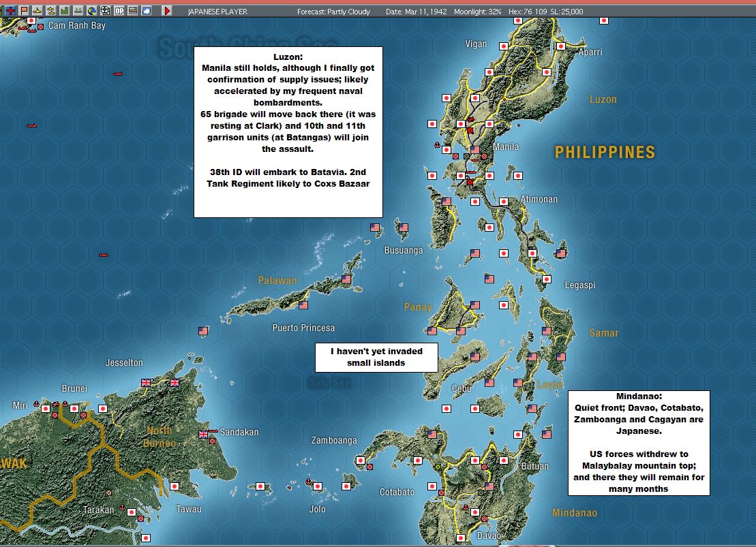Click the Forecast: Partly Cloudy text
Viewport: 756px width, 547px height.
pos(333,12)
